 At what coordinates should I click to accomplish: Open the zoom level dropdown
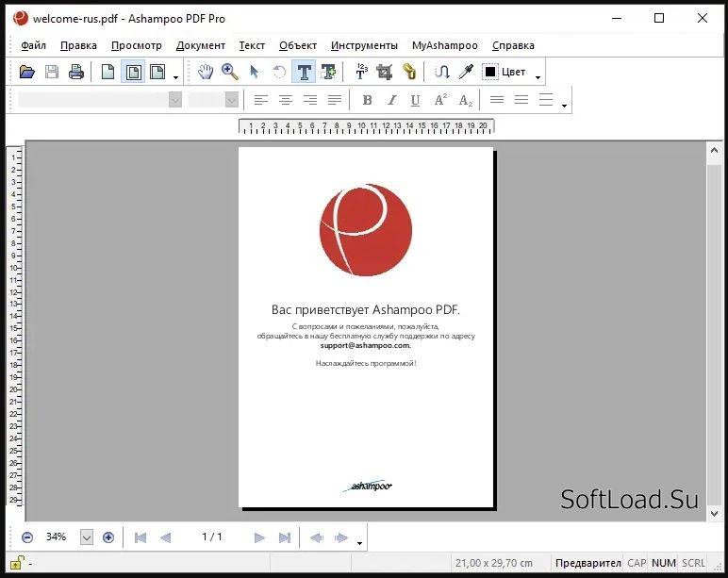click(x=87, y=537)
